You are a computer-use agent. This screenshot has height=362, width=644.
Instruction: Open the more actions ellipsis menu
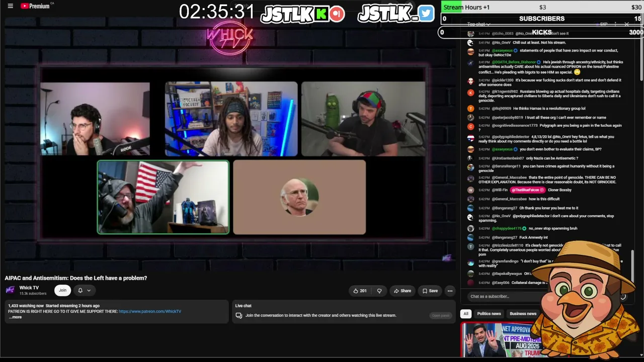(x=450, y=291)
